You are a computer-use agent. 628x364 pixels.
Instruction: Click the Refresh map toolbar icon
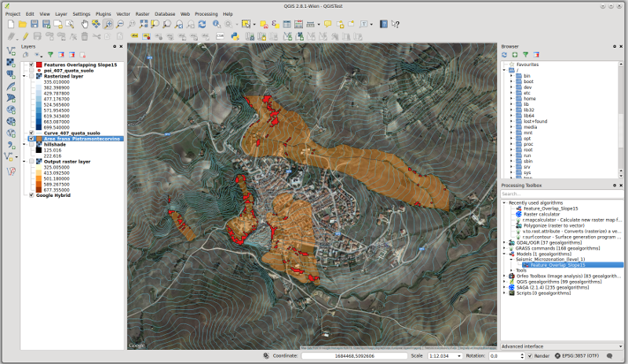click(x=203, y=24)
